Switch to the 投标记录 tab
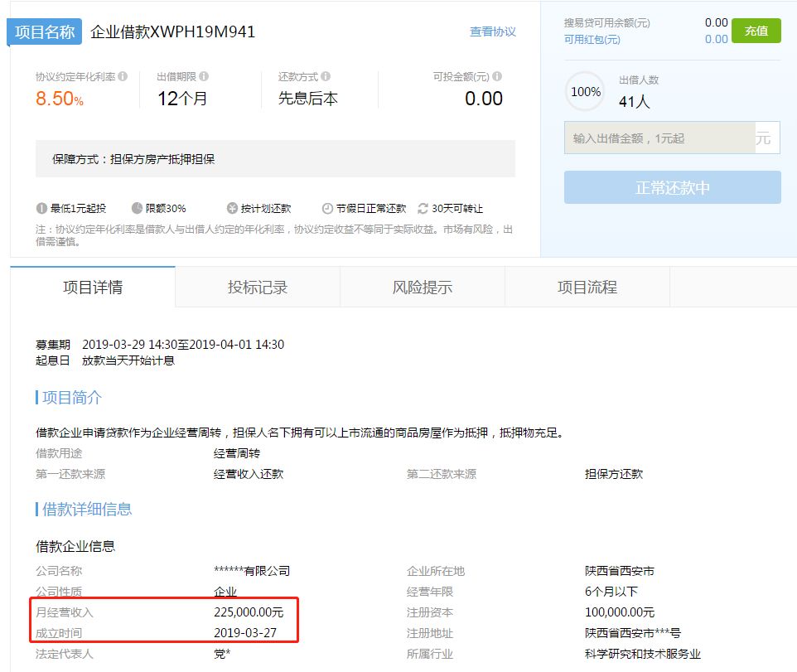The width and height of the screenshot is (797, 672). (257, 288)
